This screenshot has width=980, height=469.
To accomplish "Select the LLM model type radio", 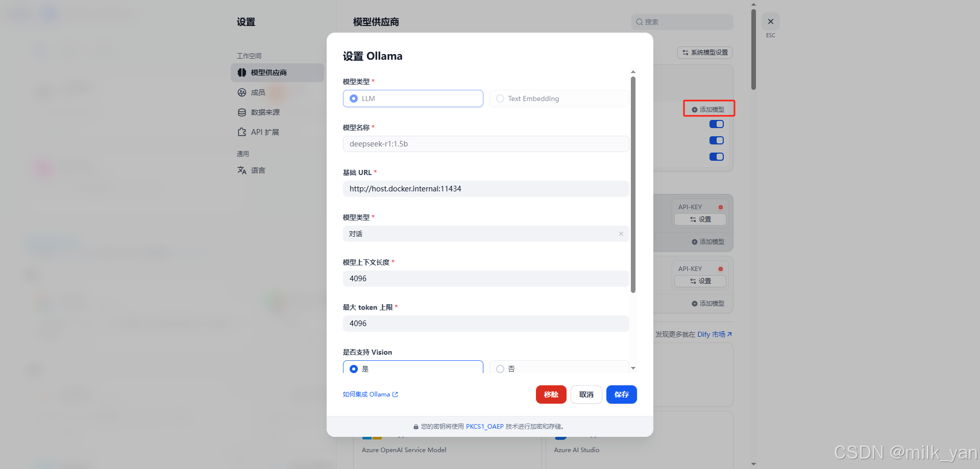I will (x=413, y=98).
